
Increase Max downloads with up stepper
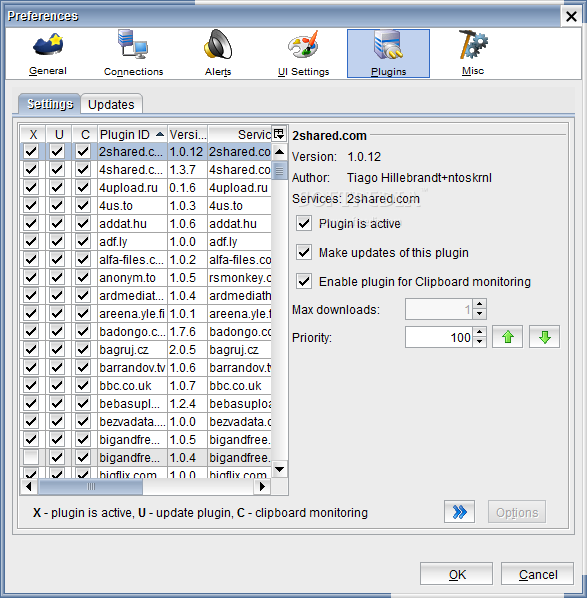point(479,304)
